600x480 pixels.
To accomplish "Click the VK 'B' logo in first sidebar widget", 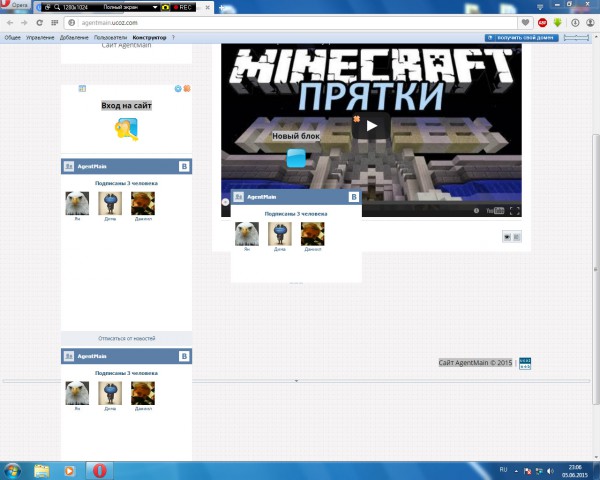I will [x=184, y=167].
